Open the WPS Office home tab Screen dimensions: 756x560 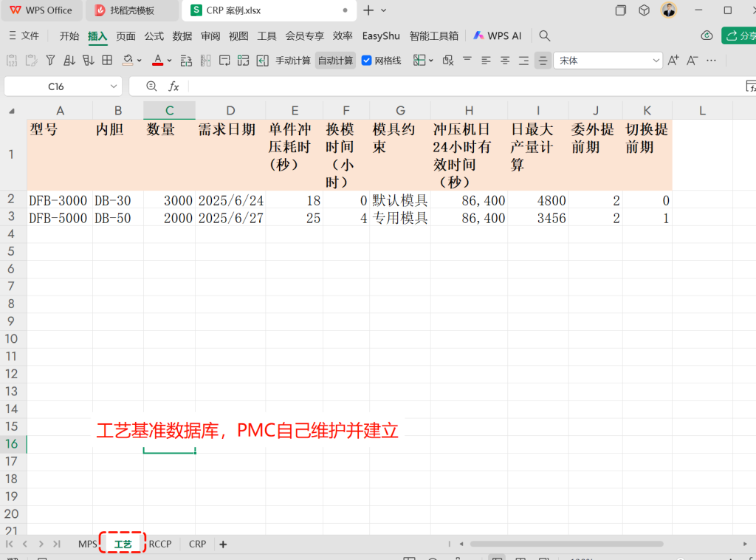(41, 10)
